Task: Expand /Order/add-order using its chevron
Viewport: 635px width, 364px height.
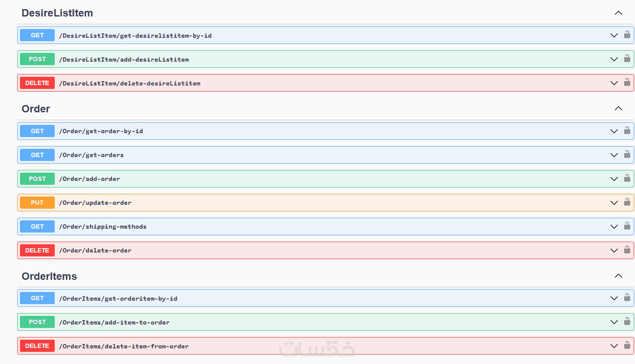Action: 614,179
